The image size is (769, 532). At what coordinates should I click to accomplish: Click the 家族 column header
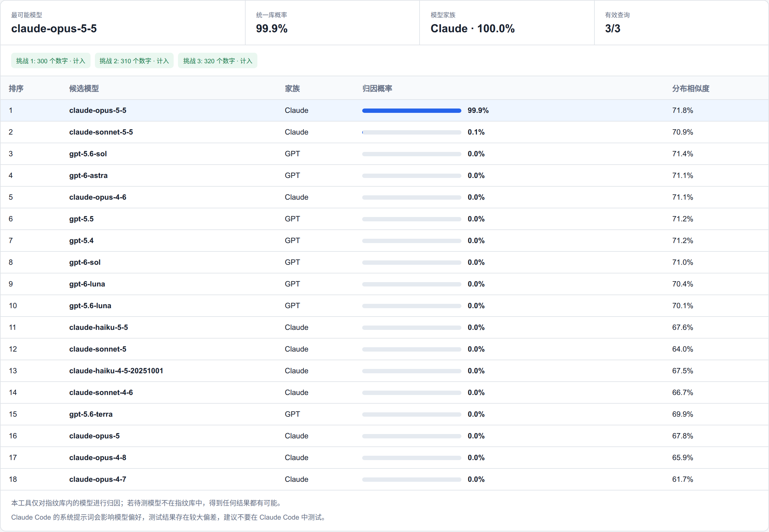[292, 88]
